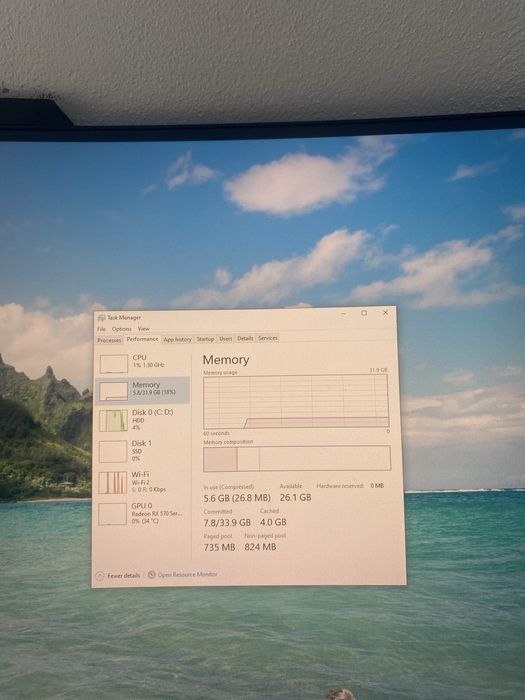Click the Memory composition bar

297,458
